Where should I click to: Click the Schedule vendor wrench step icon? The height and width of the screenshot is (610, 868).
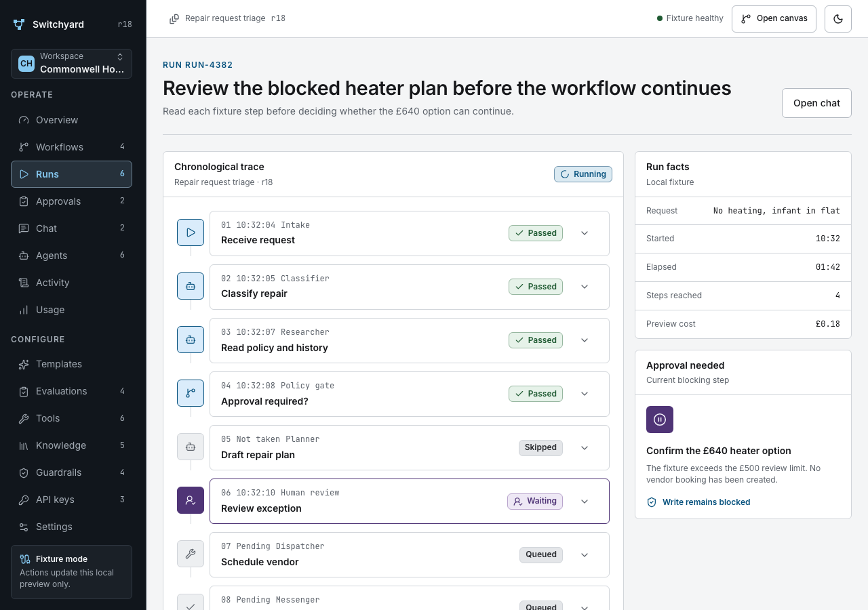click(x=191, y=554)
